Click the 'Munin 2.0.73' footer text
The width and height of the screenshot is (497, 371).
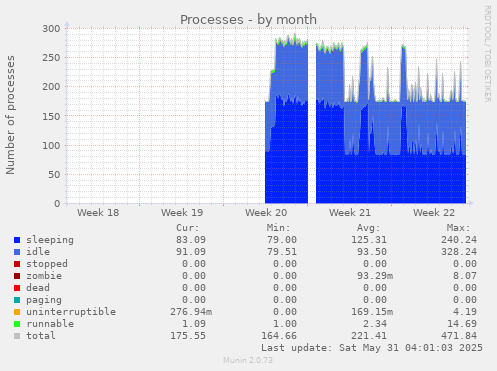click(248, 360)
